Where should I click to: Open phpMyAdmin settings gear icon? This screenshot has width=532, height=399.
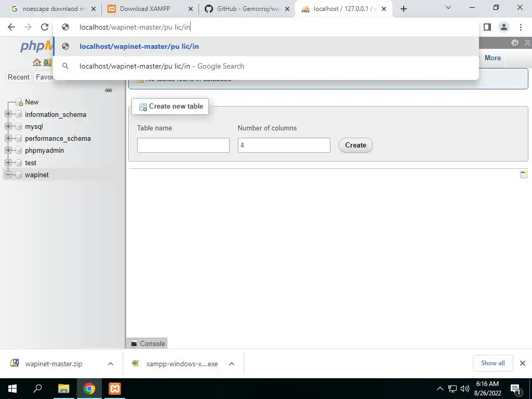[515, 43]
